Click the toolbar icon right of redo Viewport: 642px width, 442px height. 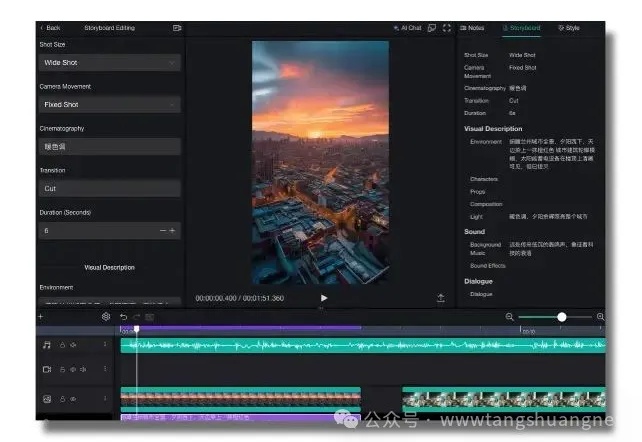[149, 317]
